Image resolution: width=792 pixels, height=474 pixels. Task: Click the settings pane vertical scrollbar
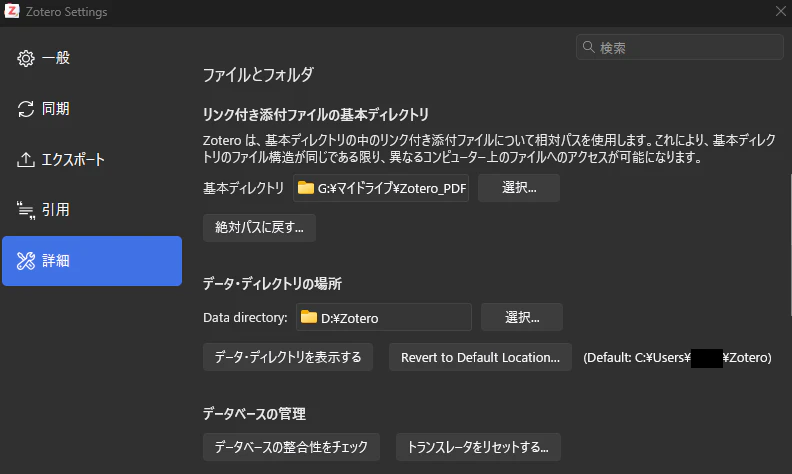pos(790,245)
